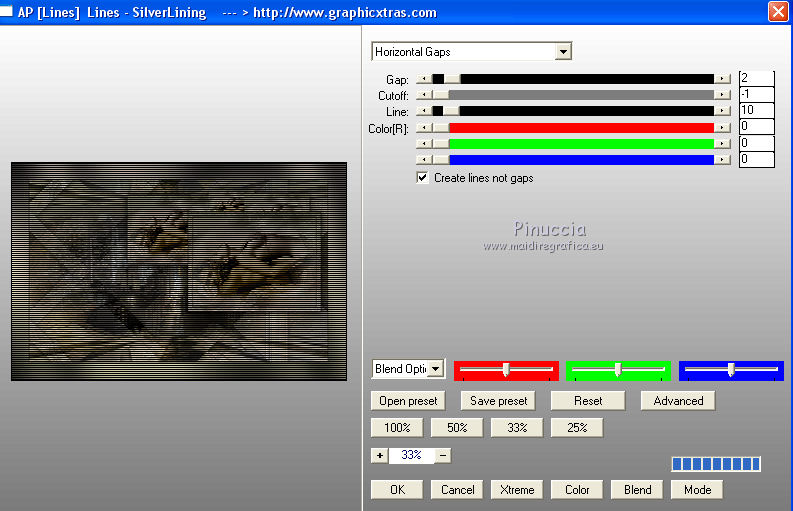793x511 pixels.
Task: Click the Cancel button
Action: [x=457, y=489]
